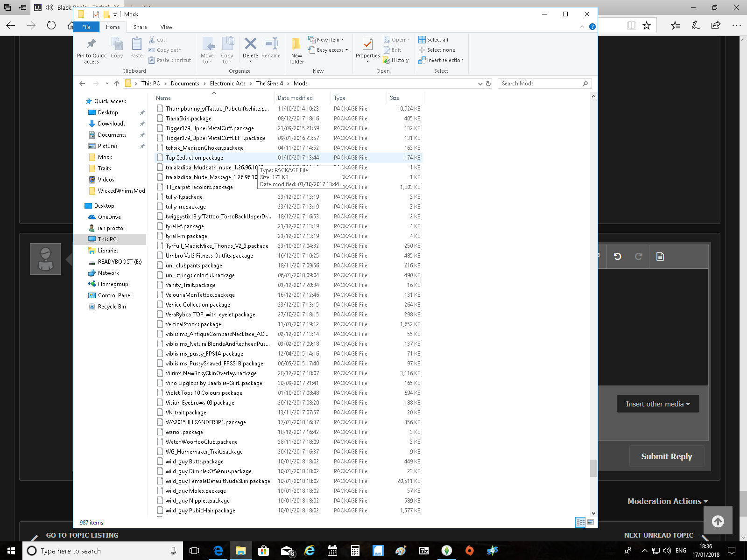
Task: Refresh the Mods folder view
Action: tap(488, 84)
